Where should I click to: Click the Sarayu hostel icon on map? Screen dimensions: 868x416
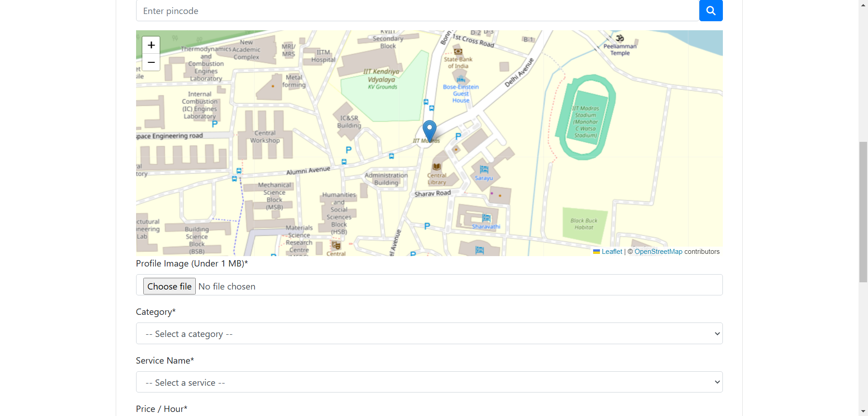click(484, 169)
